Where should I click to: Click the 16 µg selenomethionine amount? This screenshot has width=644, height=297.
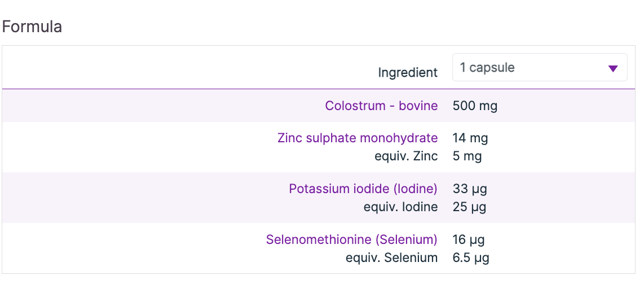[469, 239]
